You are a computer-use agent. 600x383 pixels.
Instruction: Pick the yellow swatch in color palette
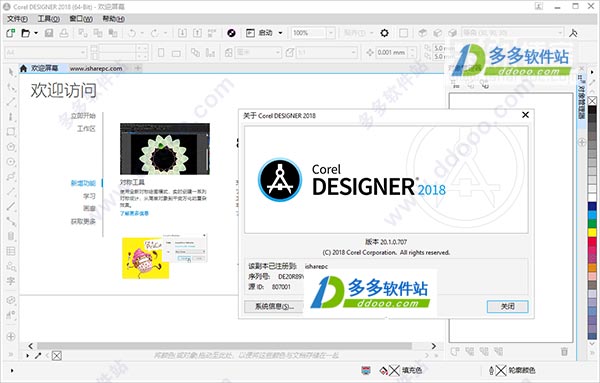pos(592,232)
